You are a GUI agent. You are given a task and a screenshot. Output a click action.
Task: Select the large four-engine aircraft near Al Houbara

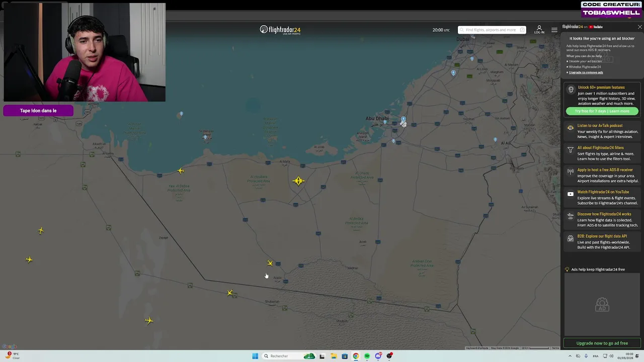(298, 180)
